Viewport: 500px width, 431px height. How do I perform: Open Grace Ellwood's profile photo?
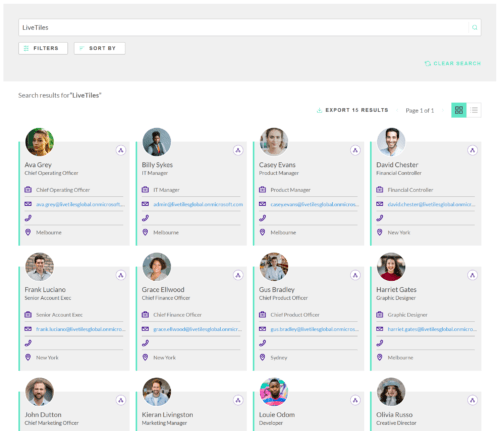click(157, 267)
